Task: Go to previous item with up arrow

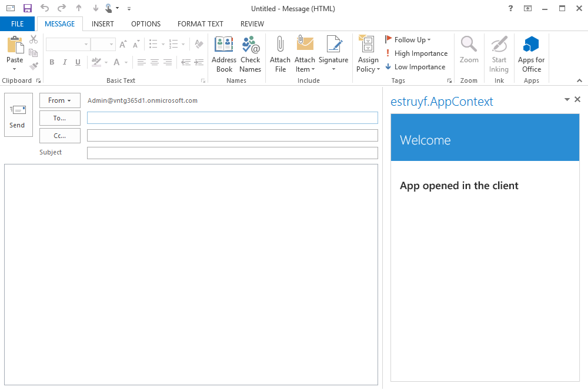Action: pos(79,8)
